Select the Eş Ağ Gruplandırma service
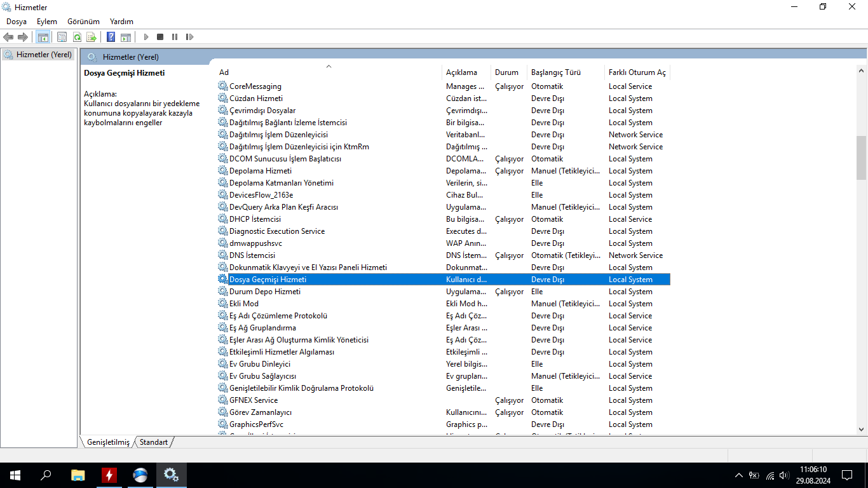Viewport: 868px width, 488px height. (444, 327)
